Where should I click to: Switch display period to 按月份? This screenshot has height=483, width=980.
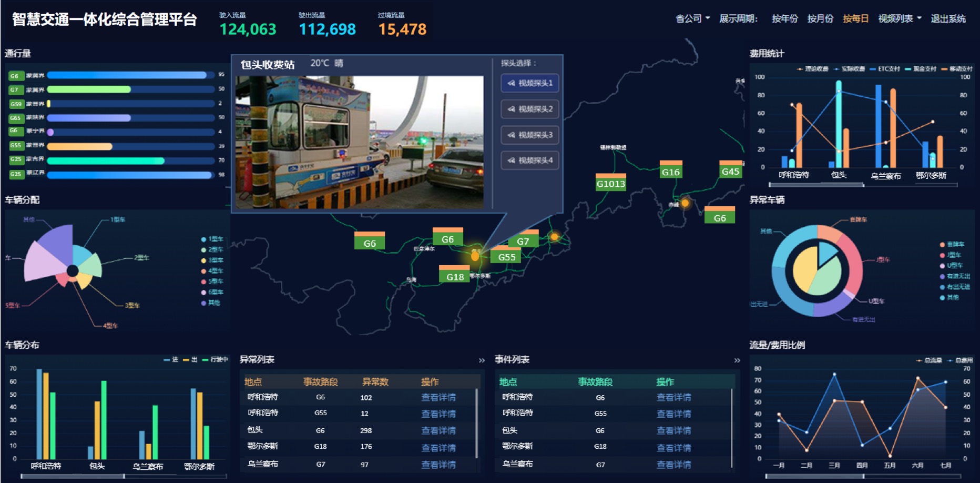pyautogui.click(x=820, y=19)
